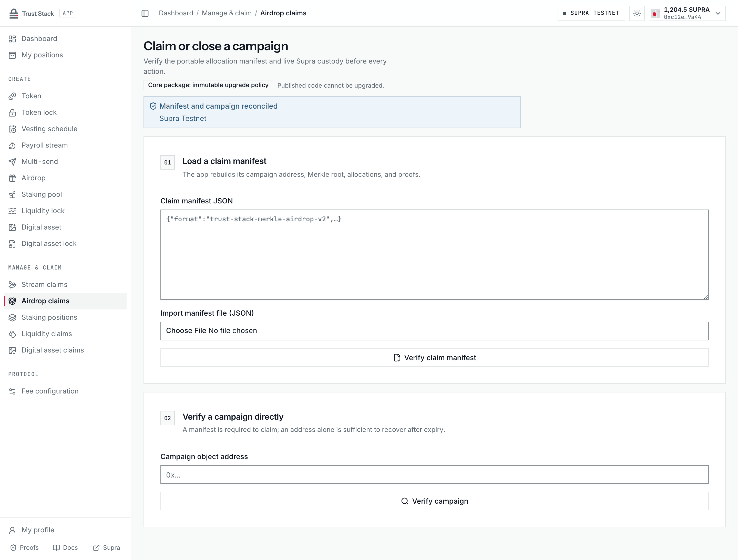Click the textarea resize handle corner
The height and width of the screenshot is (560, 738).
(x=706, y=296)
